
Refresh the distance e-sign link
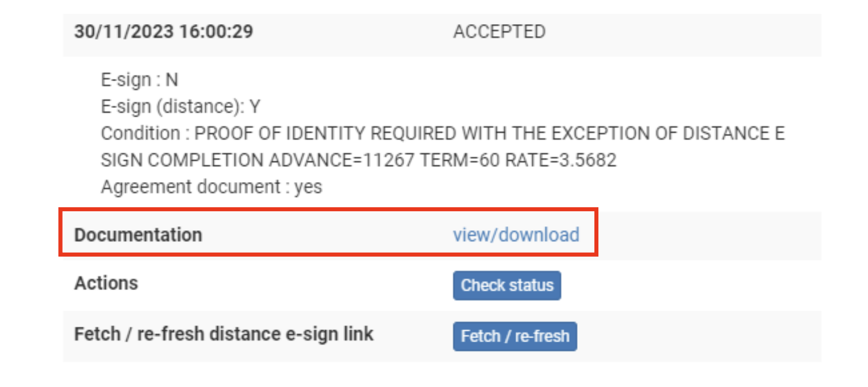pyautogui.click(x=514, y=336)
